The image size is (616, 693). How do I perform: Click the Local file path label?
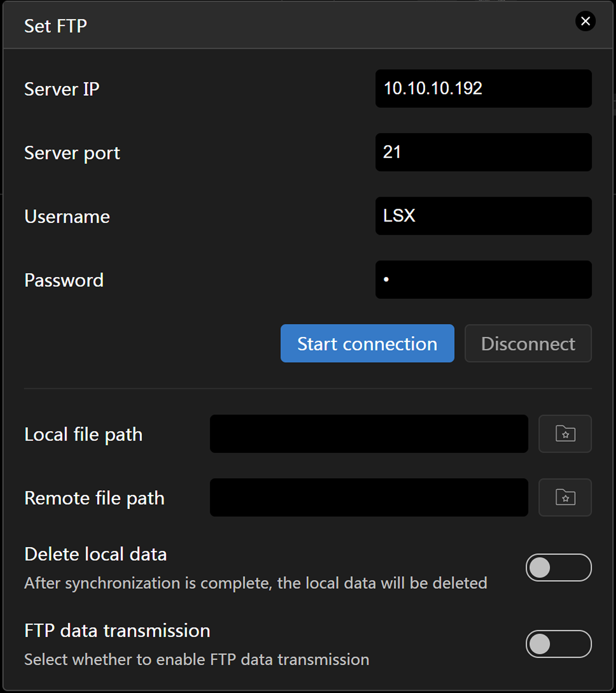click(83, 434)
